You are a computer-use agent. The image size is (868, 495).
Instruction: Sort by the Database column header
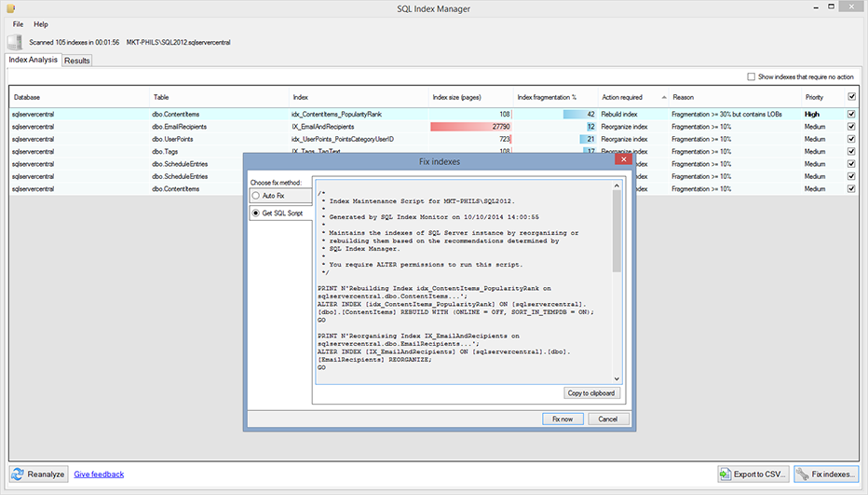[x=79, y=97]
